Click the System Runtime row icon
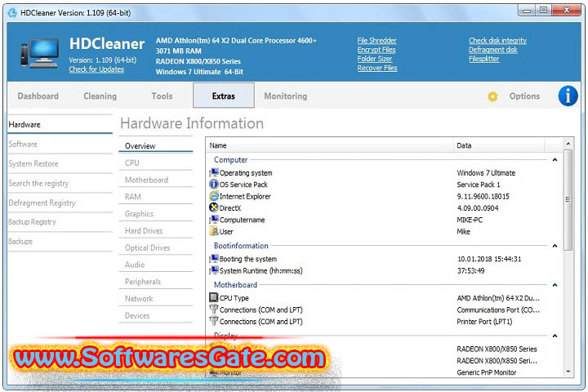Viewport: 588px width, 392px height. (x=214, y=270)
